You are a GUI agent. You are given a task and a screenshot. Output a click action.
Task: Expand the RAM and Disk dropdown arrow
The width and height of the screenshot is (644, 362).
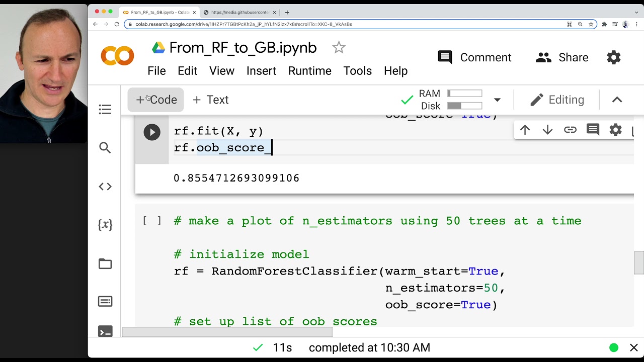coord(497,100)
